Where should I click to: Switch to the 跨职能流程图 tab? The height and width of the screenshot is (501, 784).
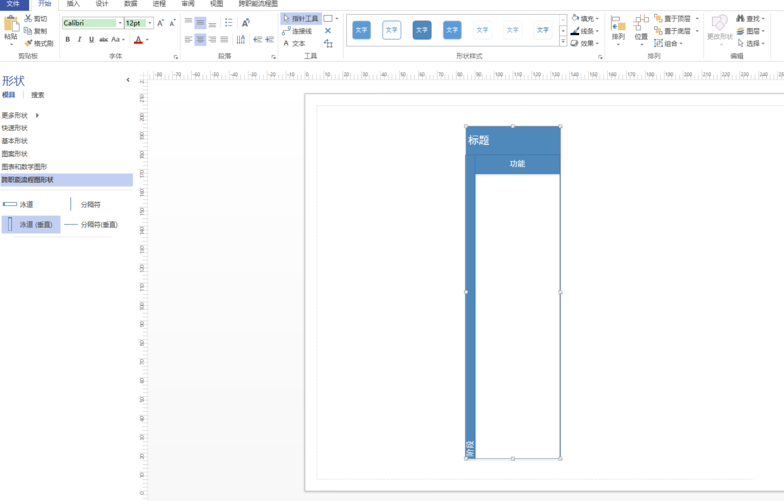coord(258,4)
